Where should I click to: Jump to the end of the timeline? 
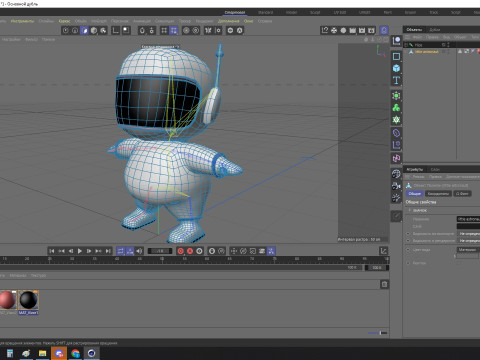108,251
